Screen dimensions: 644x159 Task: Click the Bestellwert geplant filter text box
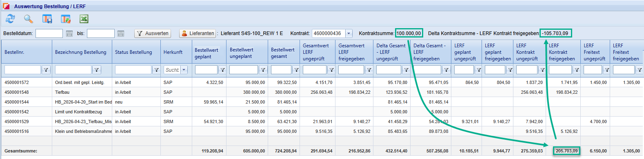click(x=206, y=70)
